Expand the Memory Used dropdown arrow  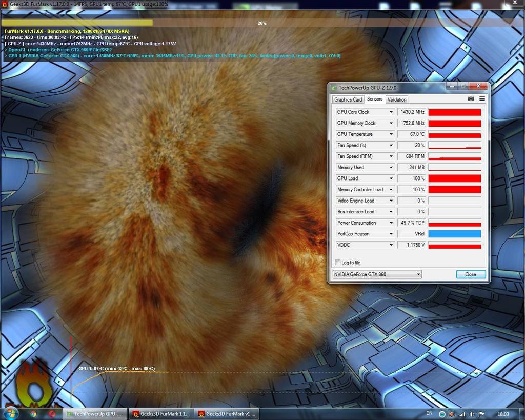(x=391, y=168)
